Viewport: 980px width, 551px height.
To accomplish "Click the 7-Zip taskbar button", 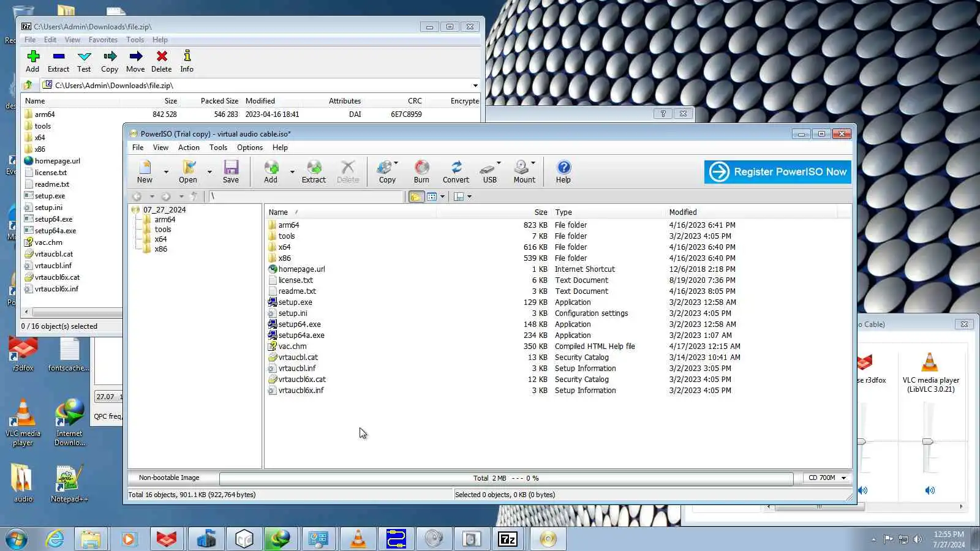I will 508,539.
